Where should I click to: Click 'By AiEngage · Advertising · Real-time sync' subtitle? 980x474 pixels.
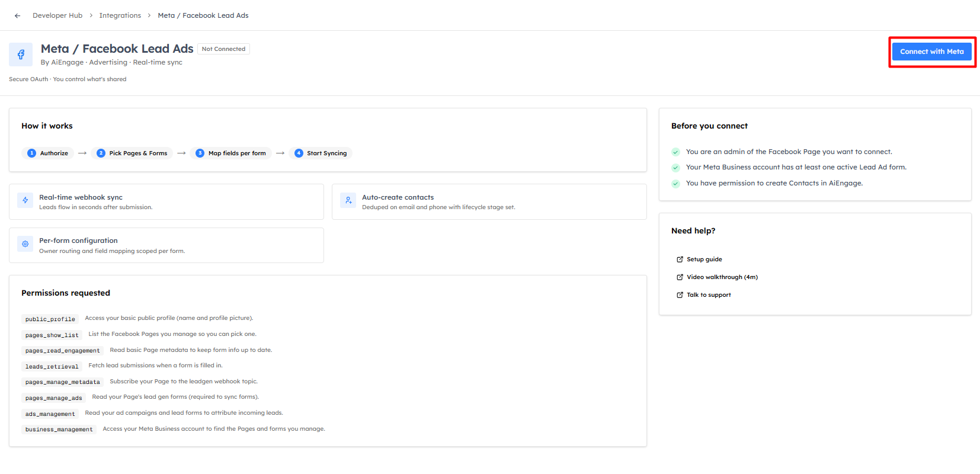coord(111,62)
